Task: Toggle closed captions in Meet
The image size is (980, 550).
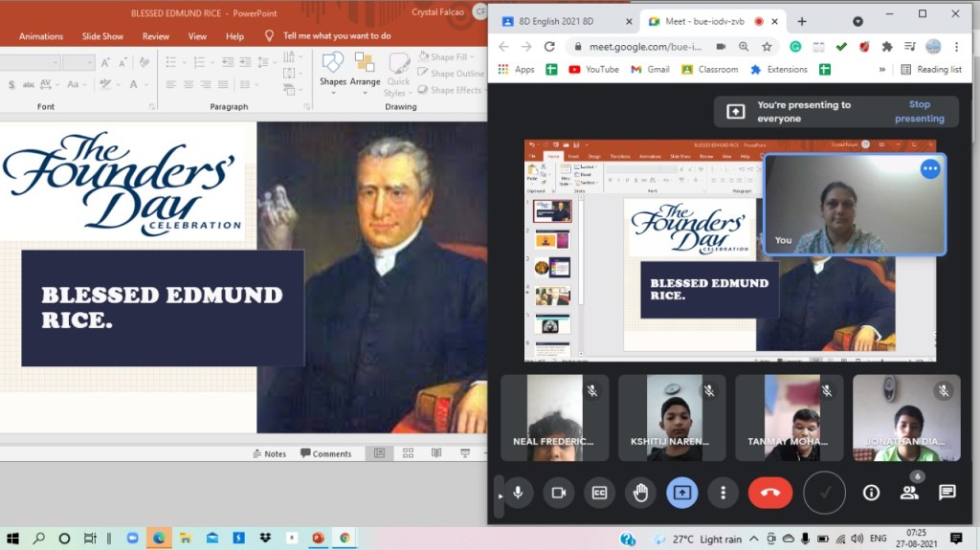Action: [600, 493]
